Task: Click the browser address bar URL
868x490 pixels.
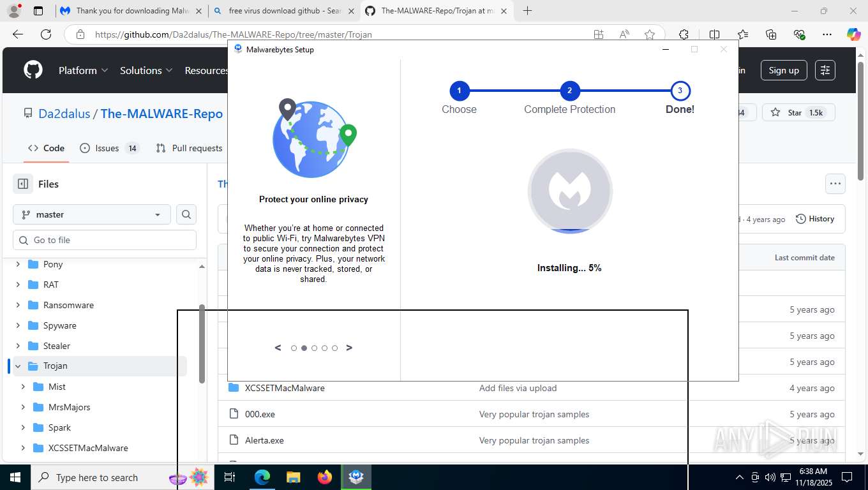Action: coord(234,34)
